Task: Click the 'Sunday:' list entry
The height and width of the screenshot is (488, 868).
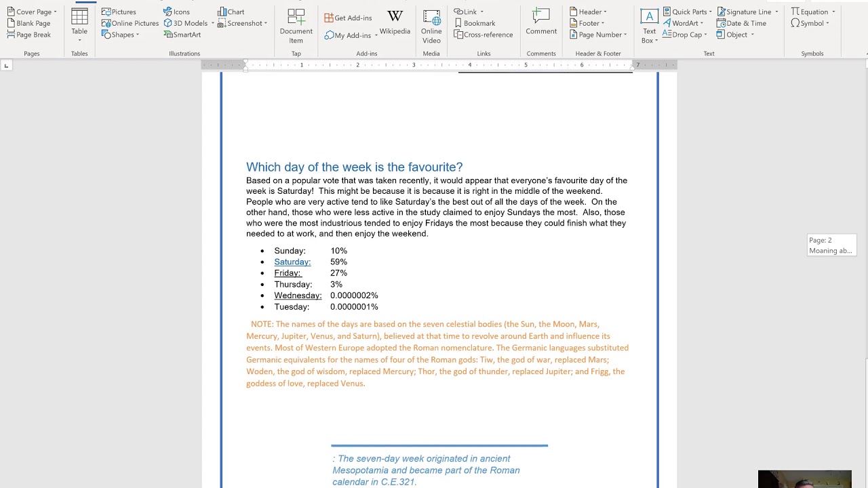Action: [290, 251]
